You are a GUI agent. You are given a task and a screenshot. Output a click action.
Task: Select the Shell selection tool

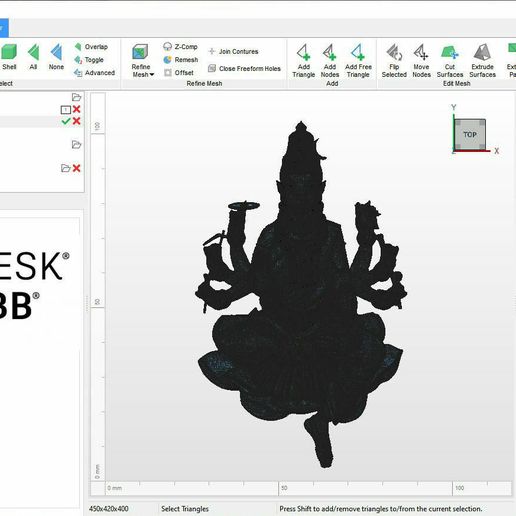click(9, 57)
